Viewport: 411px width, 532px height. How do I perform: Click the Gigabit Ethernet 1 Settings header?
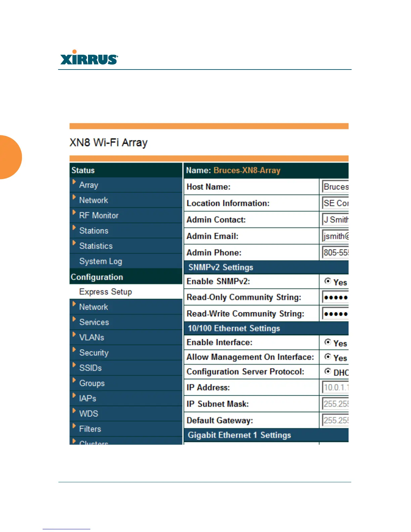pos(266,435)
